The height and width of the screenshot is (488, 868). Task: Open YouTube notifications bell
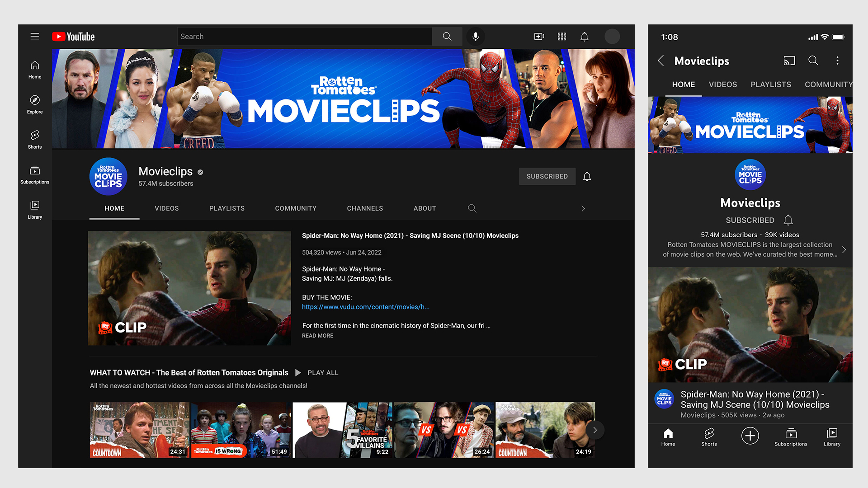click(x=584, y=36)
